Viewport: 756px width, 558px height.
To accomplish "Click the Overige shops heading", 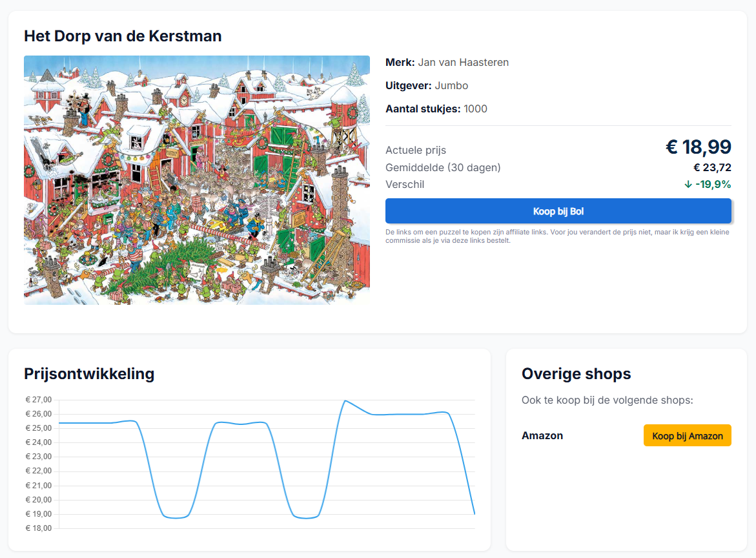I will click(576, 374).
